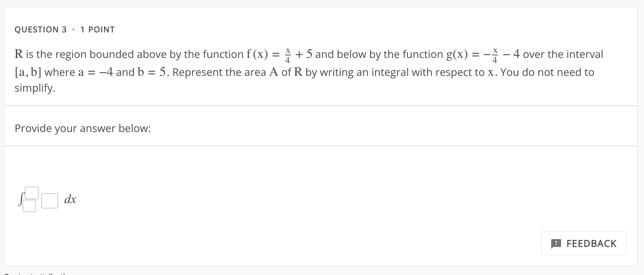Click the QUESTION 3 heading text
644x275 pixels.
tap(40, 29)
